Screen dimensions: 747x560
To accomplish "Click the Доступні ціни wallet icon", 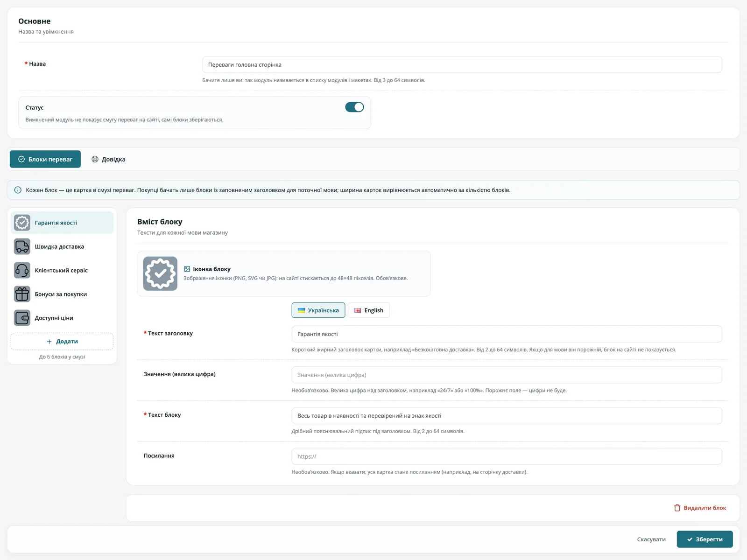I will 22,318.
